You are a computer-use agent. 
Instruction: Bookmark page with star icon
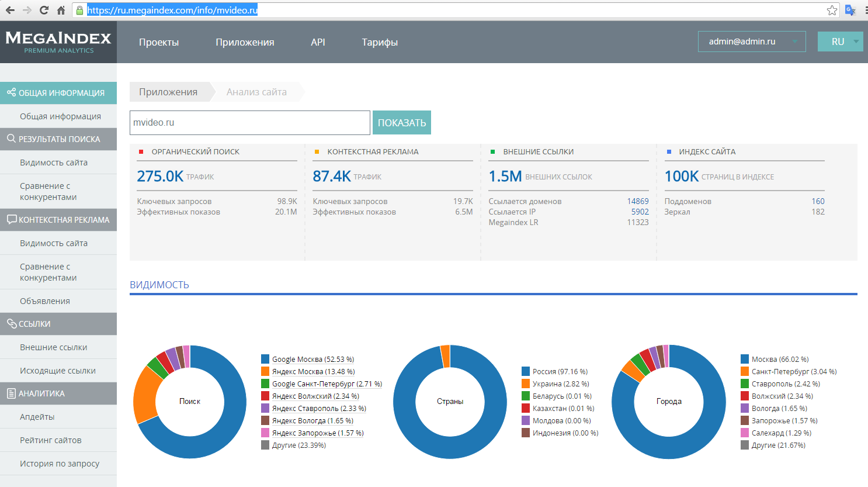pyautogui.click(x=832, y=10)
